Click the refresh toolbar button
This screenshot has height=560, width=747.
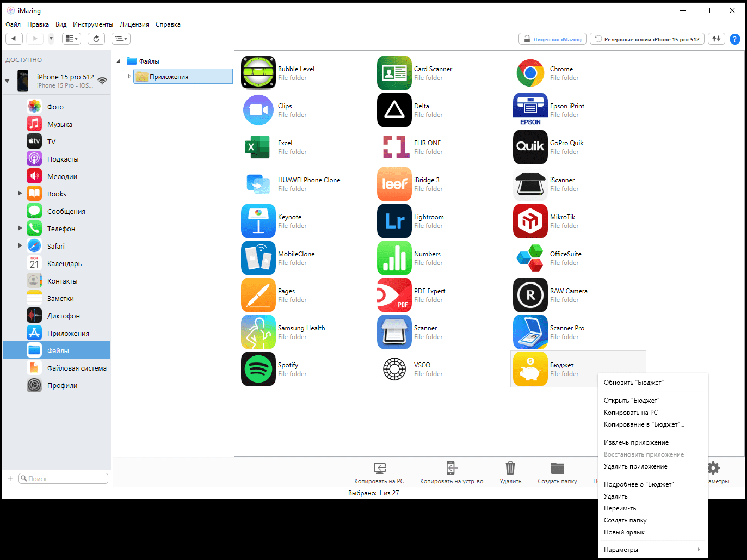tap(96, 39)
